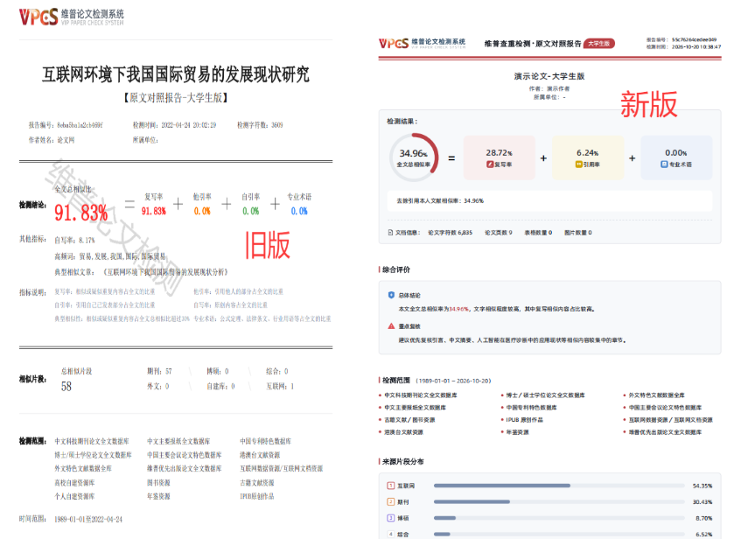The height and width of the screenshot is (560, 734).
Task: Click the 去除引用本人文献相似率: 34.96% line
Action: click(x=440, y=201)
